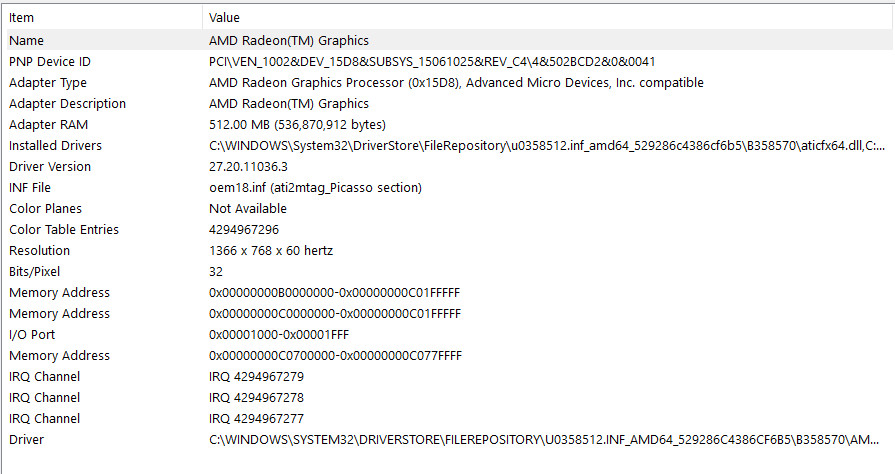Viewport: 895px width, 474px height.
Task: Select the Color Planes row
Action: [x=448, y=208]
